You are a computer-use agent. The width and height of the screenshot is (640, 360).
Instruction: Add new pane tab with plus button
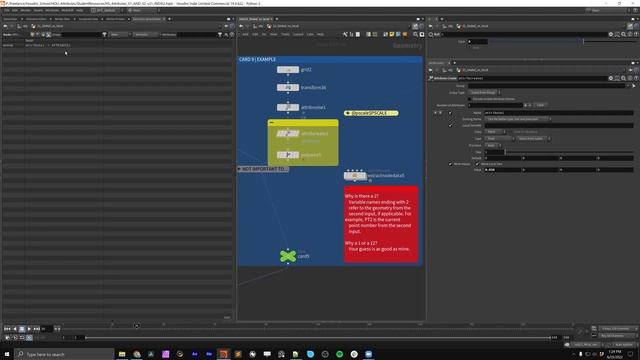coord(169,19)
